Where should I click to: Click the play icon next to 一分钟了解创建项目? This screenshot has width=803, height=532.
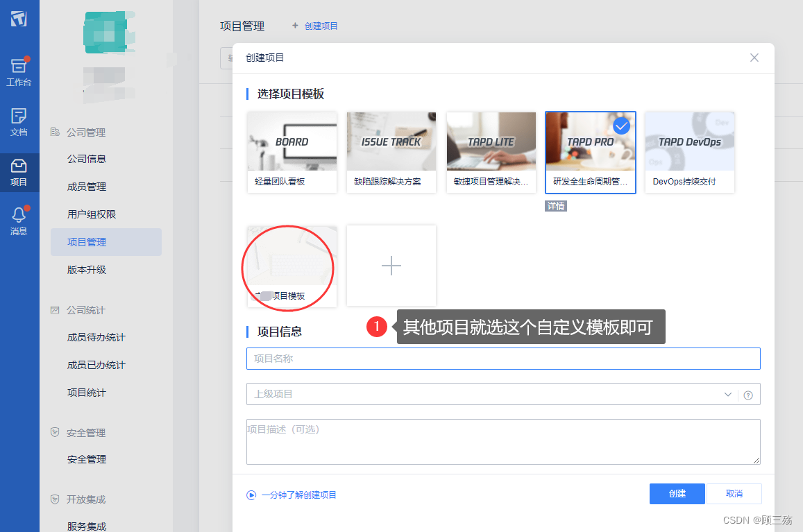click(251, 495)
